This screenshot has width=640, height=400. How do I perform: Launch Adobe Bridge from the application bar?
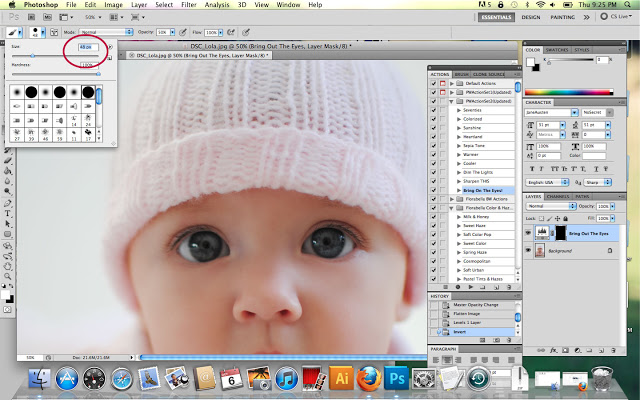(x=31, y=17)
